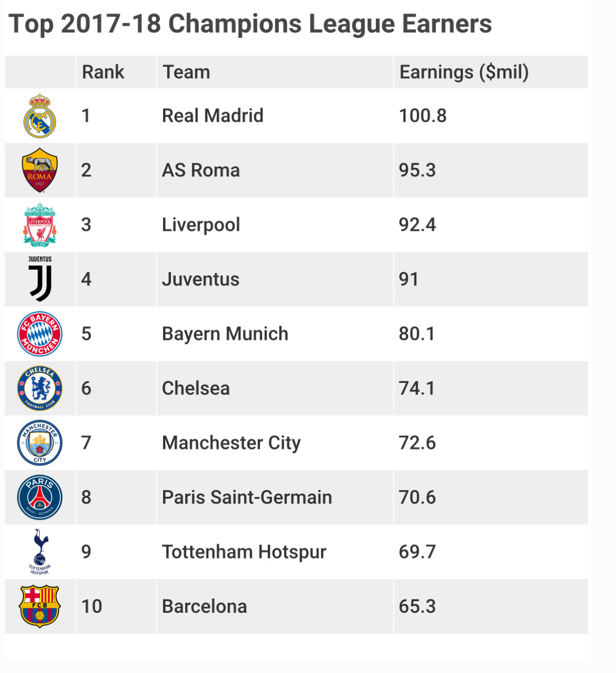Select the Tottenham Hotspur cockerel logo
The width and height of the screenshot is (616, 673).
coord(40,552)
